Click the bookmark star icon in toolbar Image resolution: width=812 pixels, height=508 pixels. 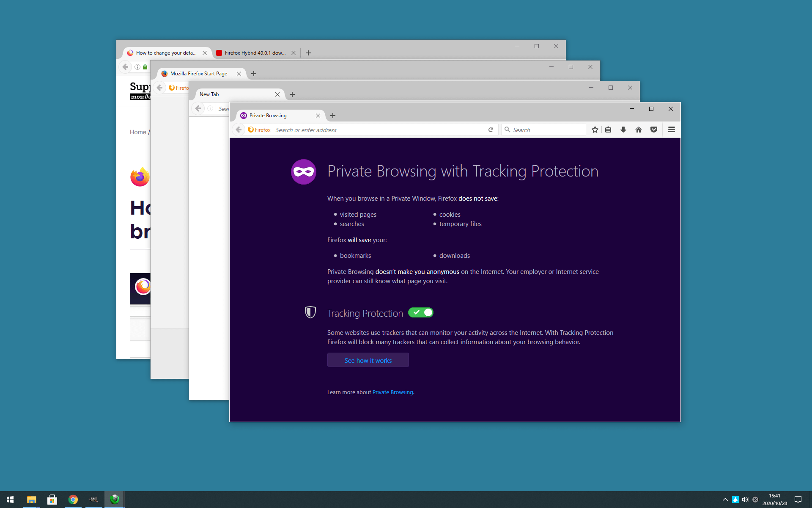click(x=595, y=130)
